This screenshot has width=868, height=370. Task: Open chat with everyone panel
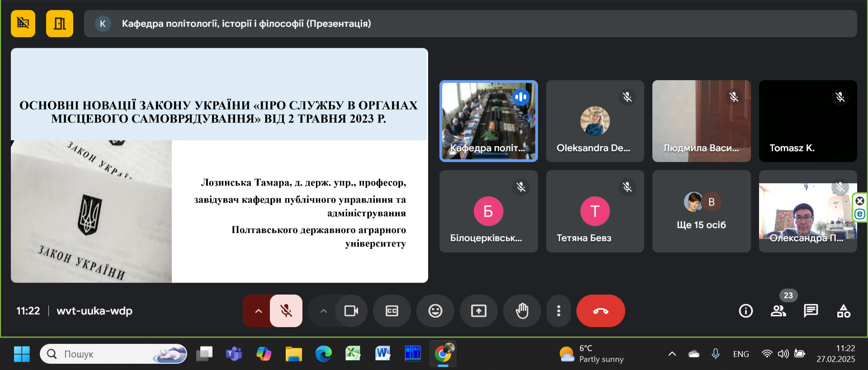[811, 311]
